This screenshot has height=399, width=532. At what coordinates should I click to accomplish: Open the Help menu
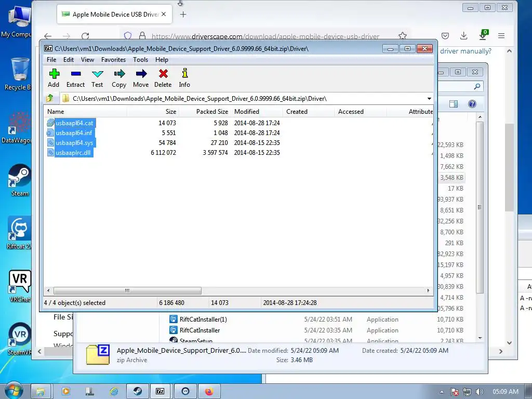point(162,60)
